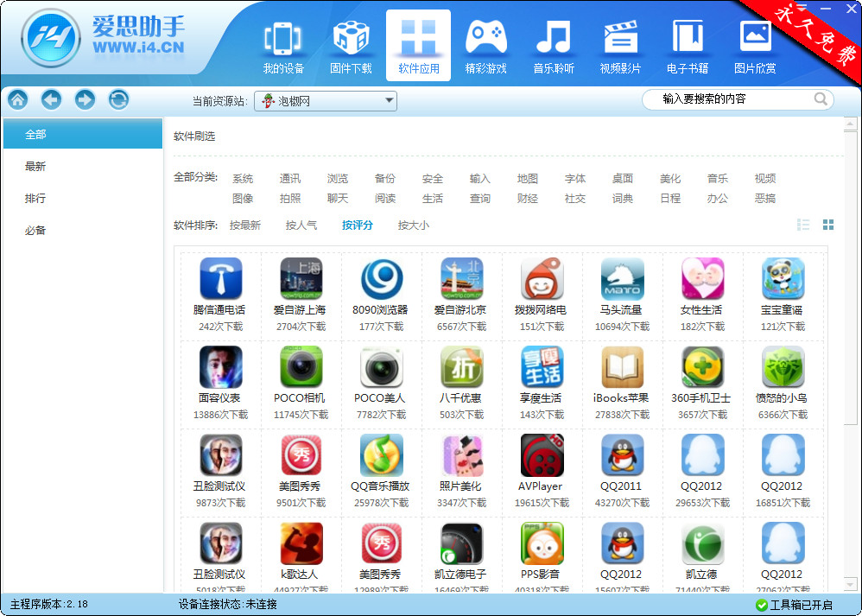Click the 享瘦生活 app name
Viewport: 862px width, 616px height.
click(x=541, y=397)
